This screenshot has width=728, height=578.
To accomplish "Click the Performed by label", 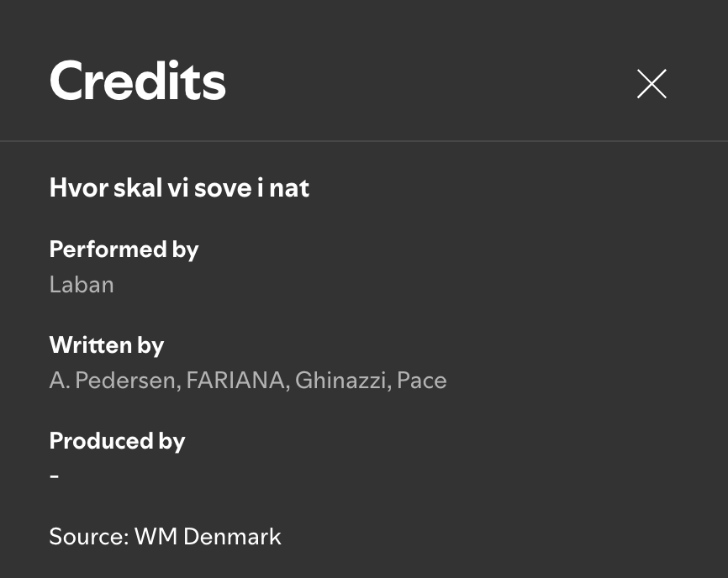I will [124, 250].
